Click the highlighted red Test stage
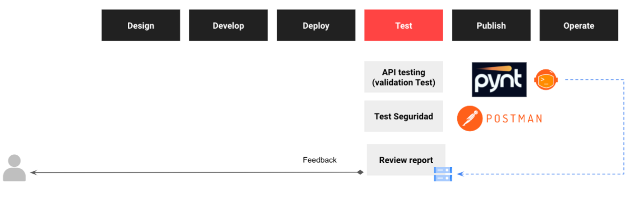The height and width of the screenshot is (213, 644). pos(404,25)
